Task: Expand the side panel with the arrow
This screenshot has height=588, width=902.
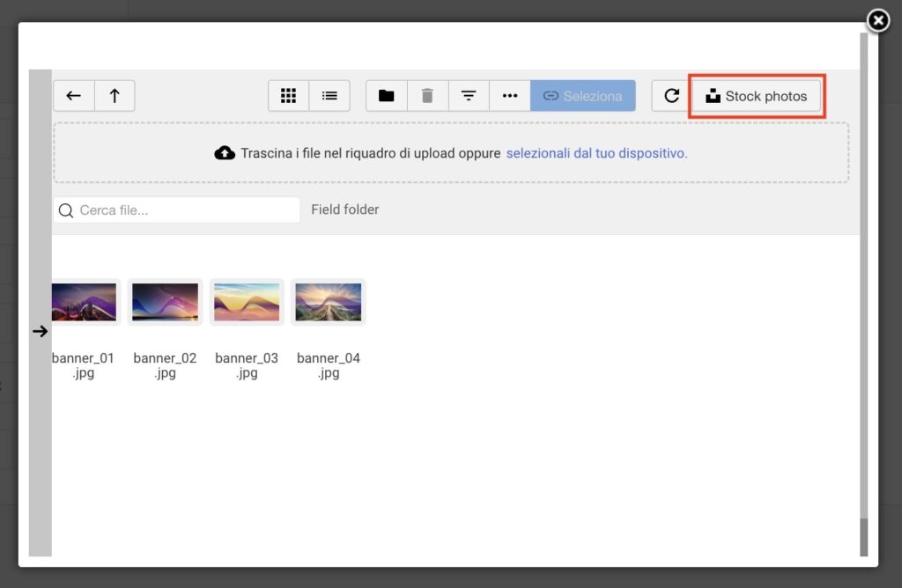Action: click(x=41, y=331)
